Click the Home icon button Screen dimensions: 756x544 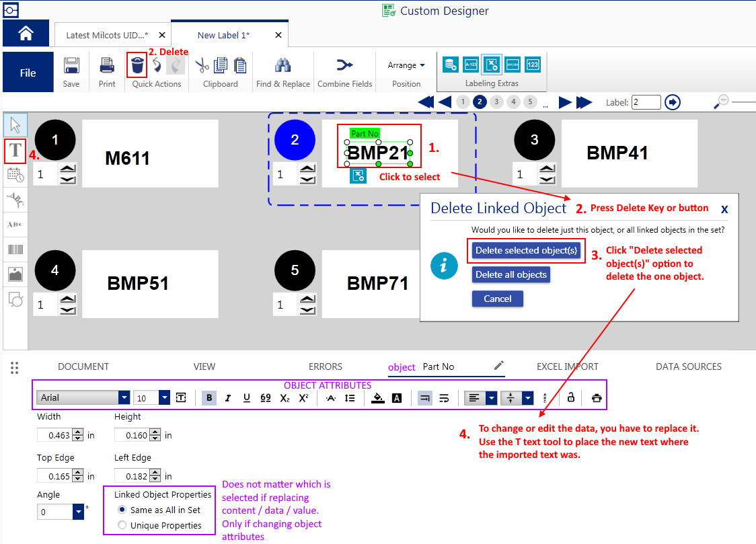[26, 34]
